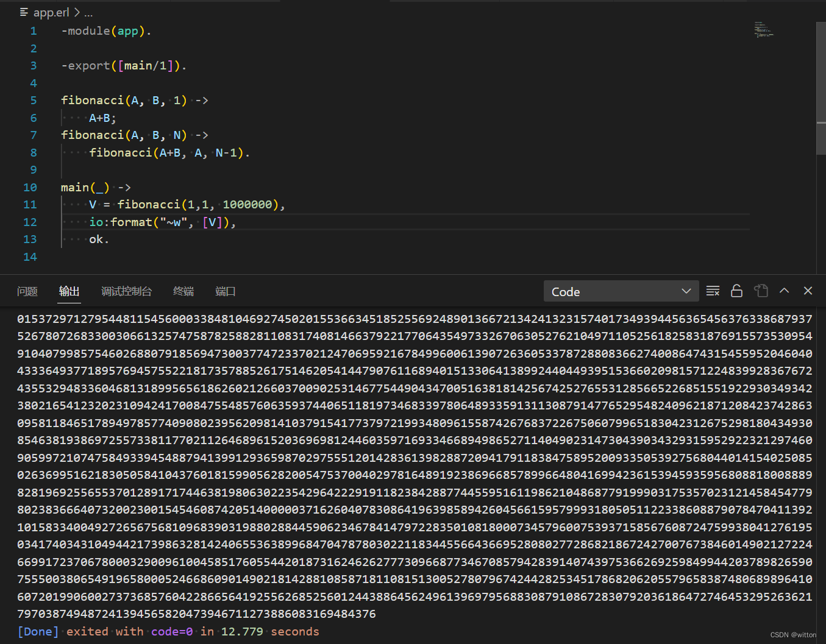Click the minimap code preview
The width and height of the screenshot is (826, 644).
(763, 29)
